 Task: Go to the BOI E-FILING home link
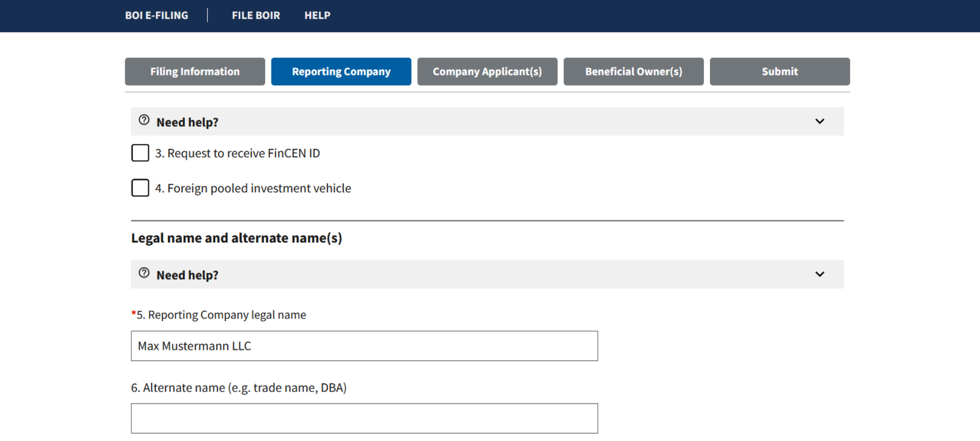[x=157, y=15]
